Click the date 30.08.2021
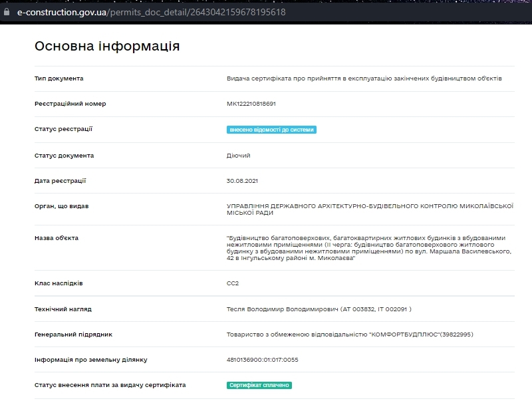 [242, 181]
